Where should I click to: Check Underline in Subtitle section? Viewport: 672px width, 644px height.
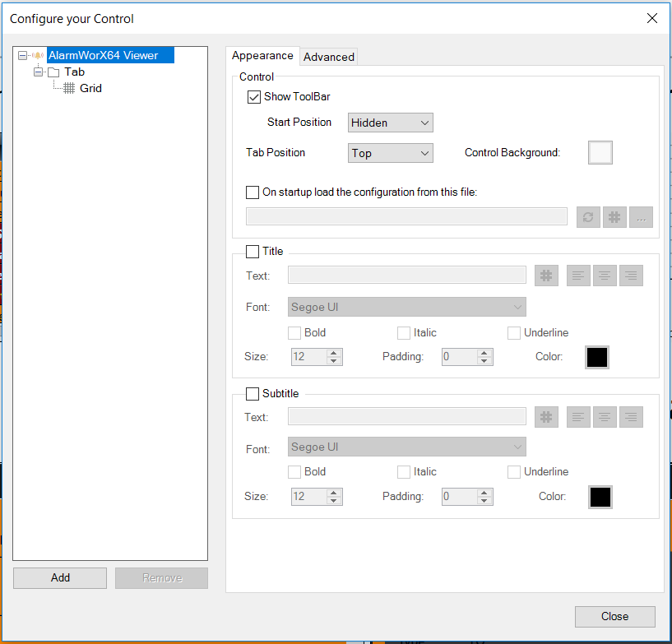(514, 472)
